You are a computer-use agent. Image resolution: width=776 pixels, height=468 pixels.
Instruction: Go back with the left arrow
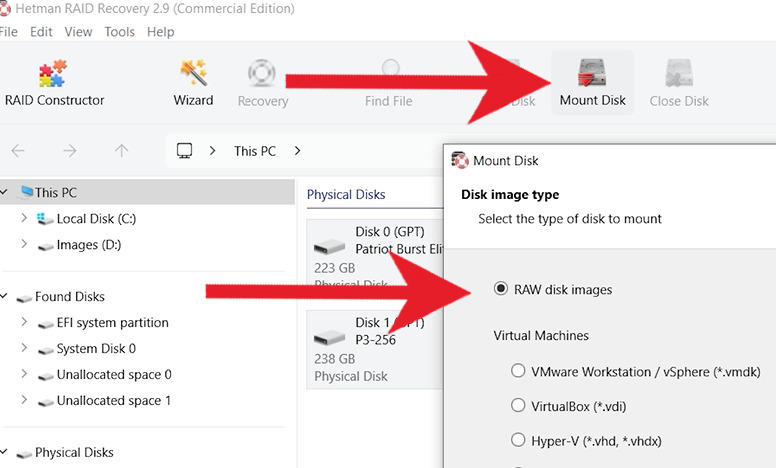(x=18, y=150)
